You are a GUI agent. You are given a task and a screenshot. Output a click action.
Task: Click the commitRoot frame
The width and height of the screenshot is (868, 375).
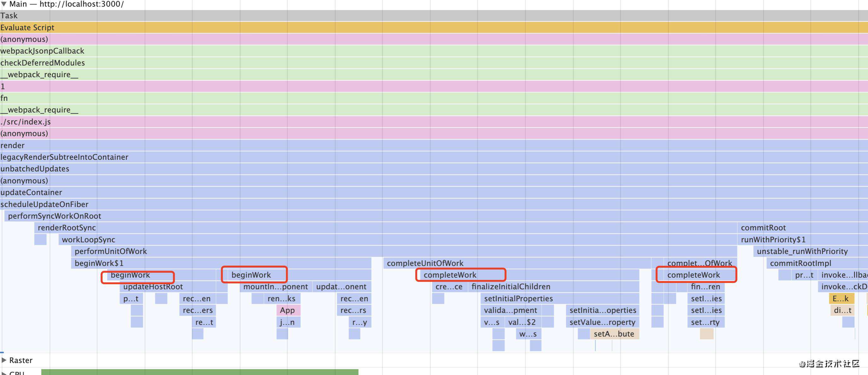803,228
